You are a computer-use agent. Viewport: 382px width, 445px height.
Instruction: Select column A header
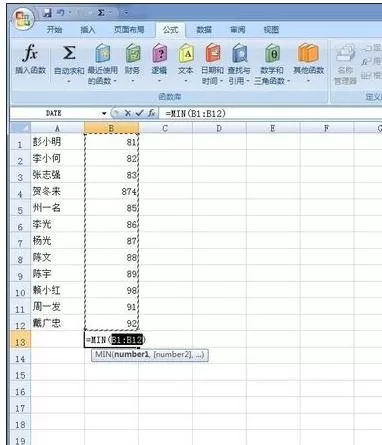click(57, 128)
